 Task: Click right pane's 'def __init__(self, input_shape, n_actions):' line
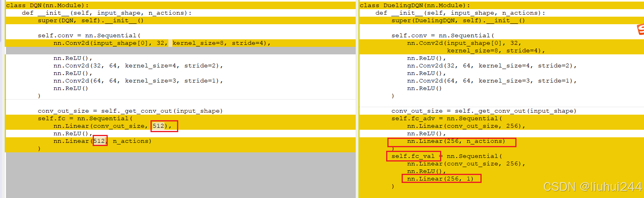(461, 13)
